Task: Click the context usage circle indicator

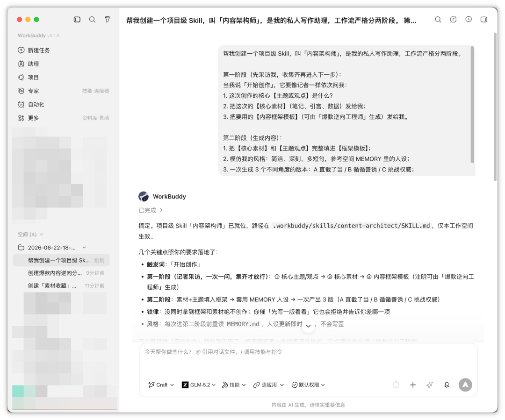Action: click(x=396, y=385)
